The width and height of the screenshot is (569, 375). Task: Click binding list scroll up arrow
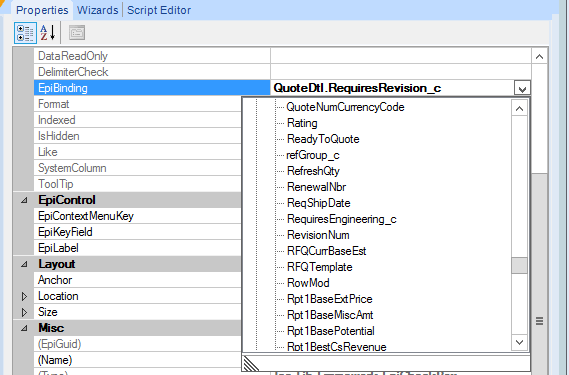click(519, 109)
